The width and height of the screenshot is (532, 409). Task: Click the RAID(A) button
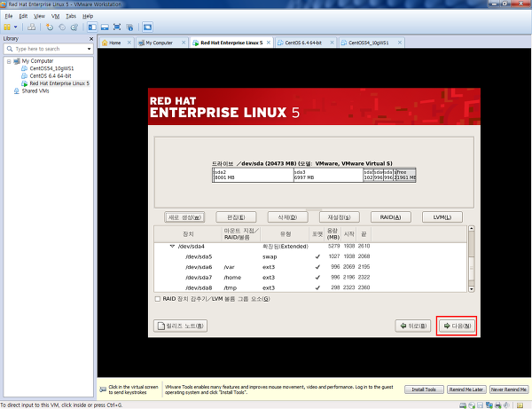point(391,217)
